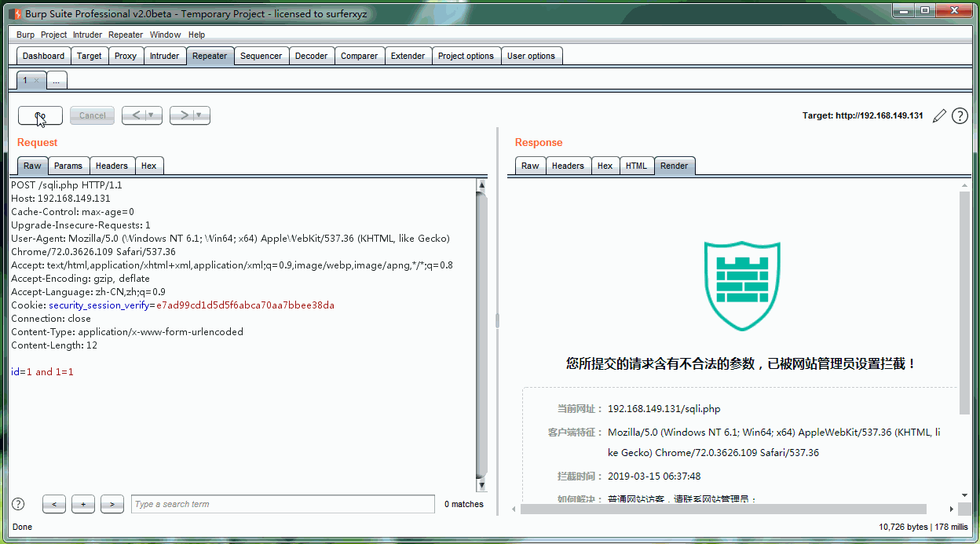This screenshot has height=544, width=980.
Task: Click response horizontal scrollbar right arrow
Action: pos(952,509)
